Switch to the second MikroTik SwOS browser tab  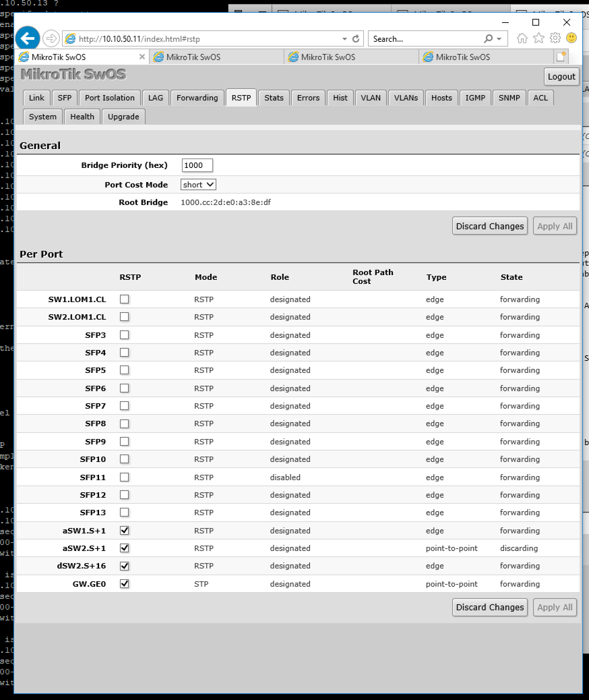(217, 57)
